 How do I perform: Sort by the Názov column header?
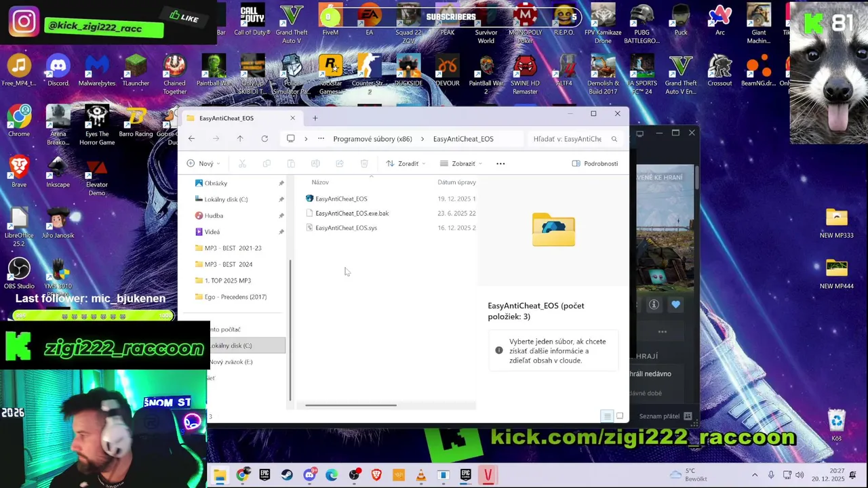(320, 182)
